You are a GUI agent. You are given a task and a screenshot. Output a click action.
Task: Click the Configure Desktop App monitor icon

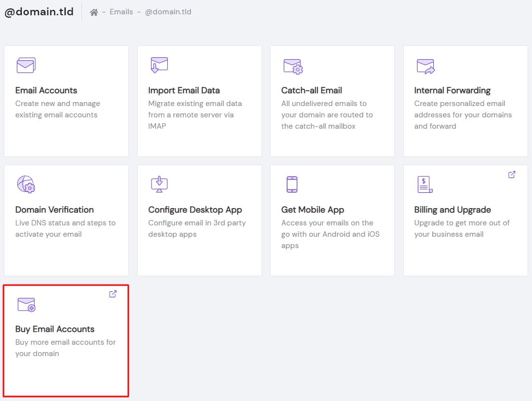coord(159,184)
